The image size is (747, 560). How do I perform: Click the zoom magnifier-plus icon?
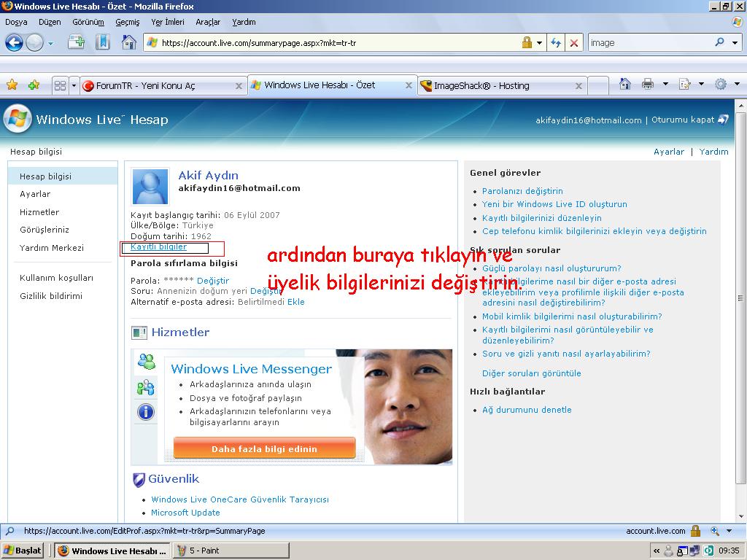715,531
